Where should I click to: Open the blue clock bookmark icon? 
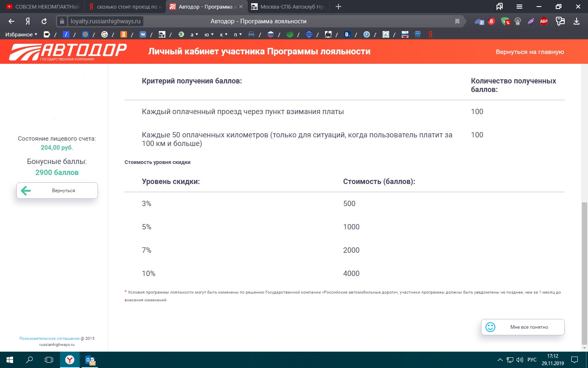pos(367,34)
